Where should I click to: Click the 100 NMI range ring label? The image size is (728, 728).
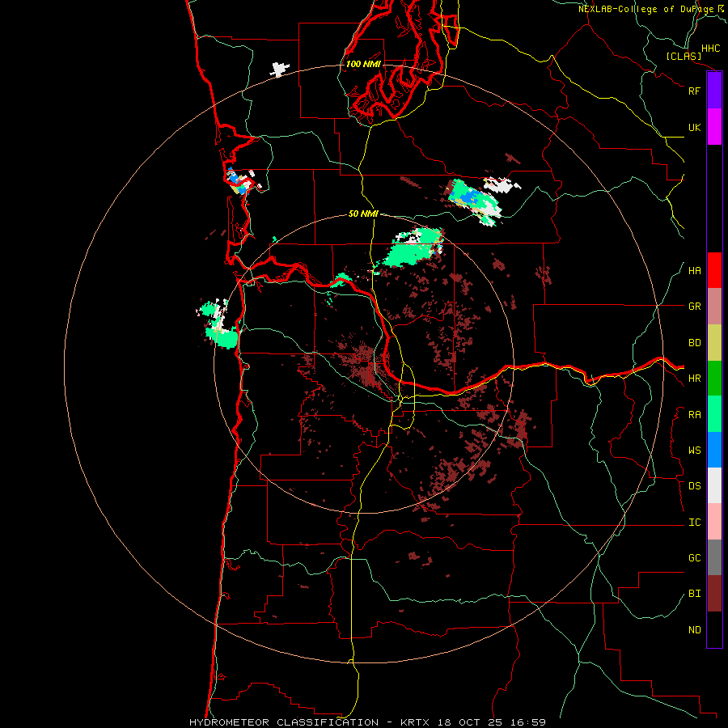tap(363, 64)
